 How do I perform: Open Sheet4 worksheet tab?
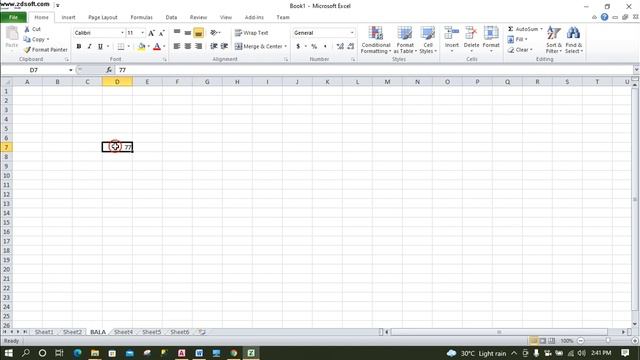(x=123, y=332)
